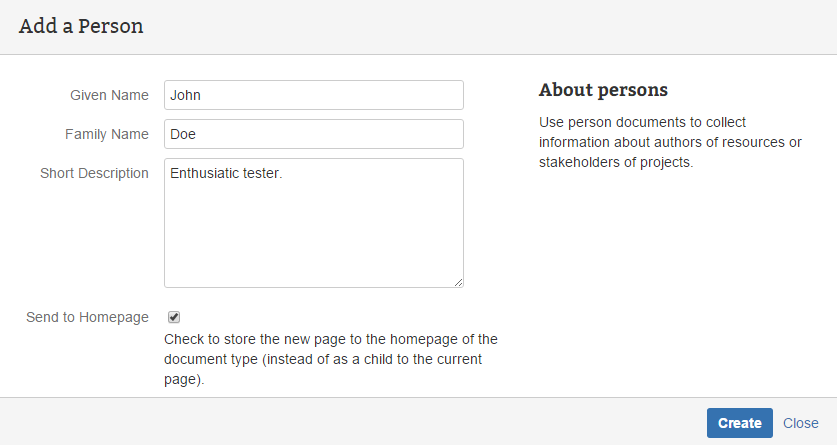837x445 pixels.
Task: Click the About persons description paragraph
Action: (670, 142)
